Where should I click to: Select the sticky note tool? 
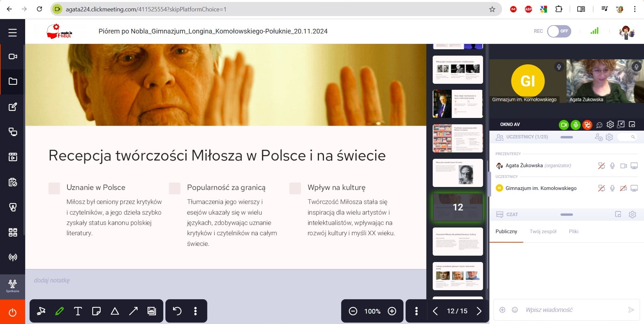(x=96, y=311)
